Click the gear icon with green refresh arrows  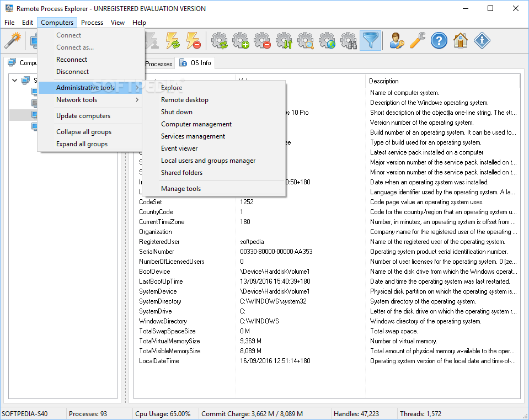click(x=220, y=40)
